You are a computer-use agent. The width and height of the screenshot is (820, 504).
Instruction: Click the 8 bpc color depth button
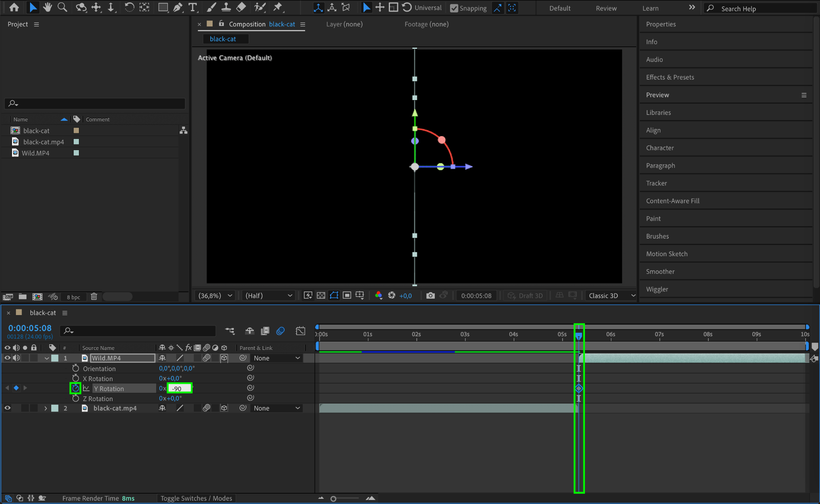click(x=73, y=297)
